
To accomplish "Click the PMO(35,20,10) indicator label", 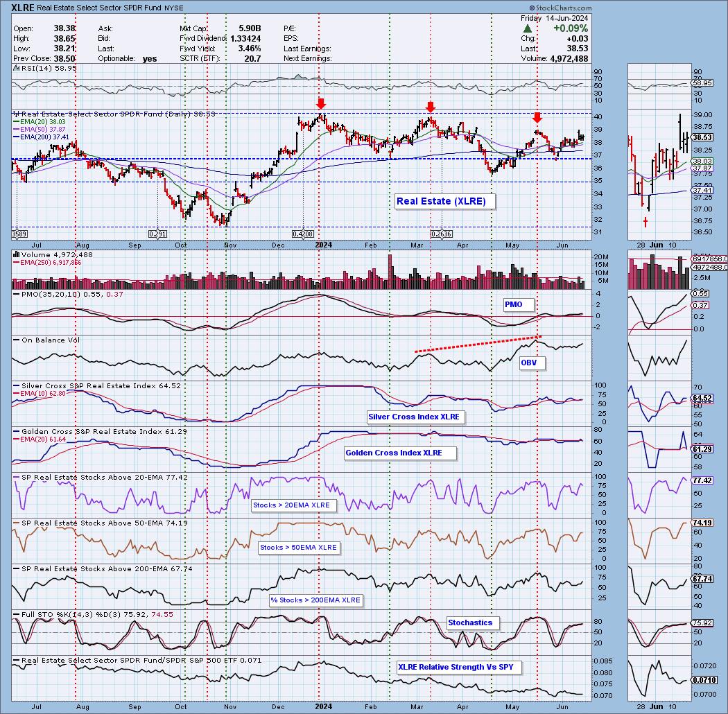I will coord(67,295).
